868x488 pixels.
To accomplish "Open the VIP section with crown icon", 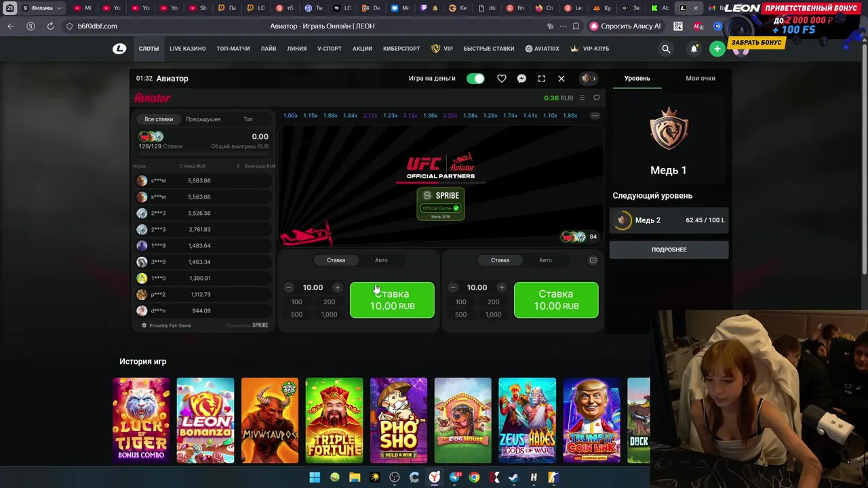I will (442, 49).
